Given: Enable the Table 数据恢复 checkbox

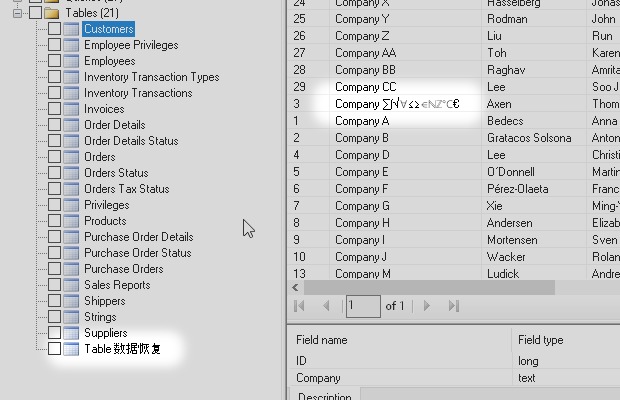Looking at the screenshot, I should point(54,349).
